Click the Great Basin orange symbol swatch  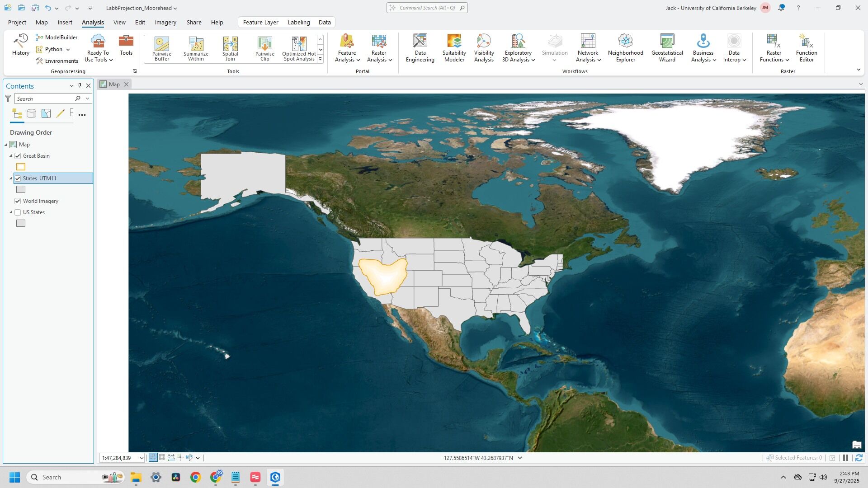(21, 167)
